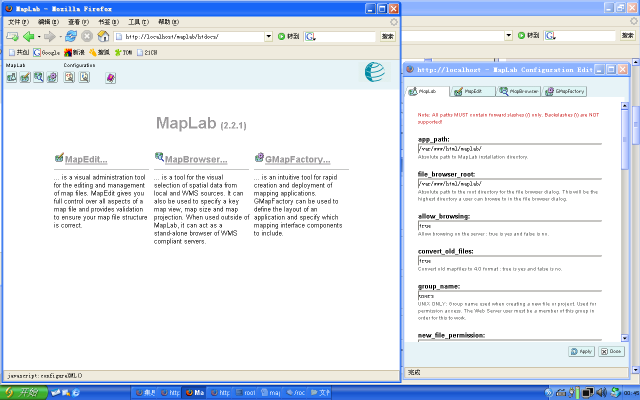This screenshot has width=640, height=400.
Task: Switch to the MapLab tab in Configuration Editor
Action: tap(427, 91)
